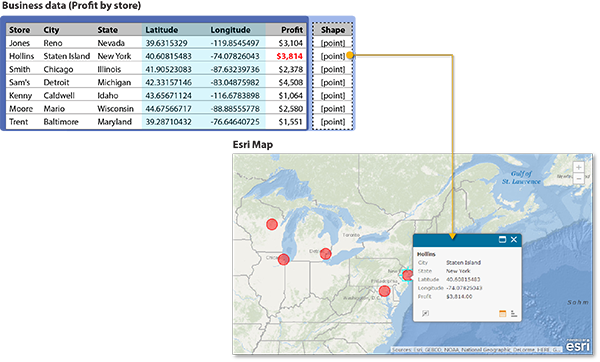Screen dimensions: 600x362
Task: Click the Latitude column header
Action: pyautogui.click(x=161, y=30)
